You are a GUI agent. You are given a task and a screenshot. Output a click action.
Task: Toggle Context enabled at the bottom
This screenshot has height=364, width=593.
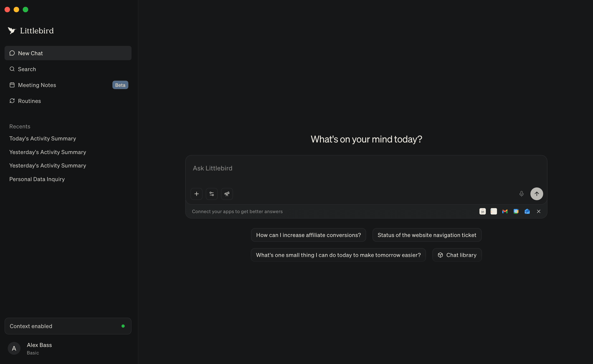[68, 326]
